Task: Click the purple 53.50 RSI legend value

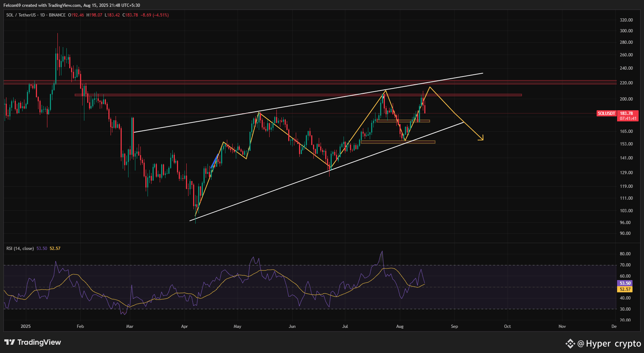Action: [42, 249]
